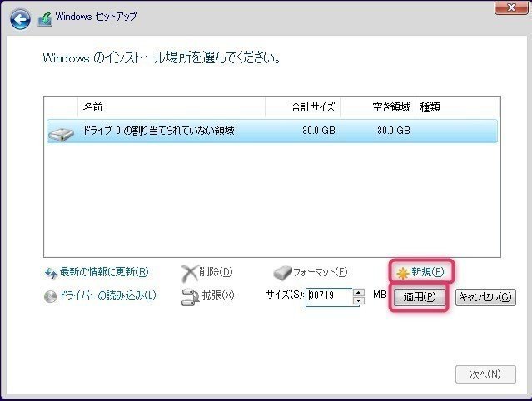Cancel with キャンセル(C) button
This screenshot has width=532, height=401.
(x=485, y=297)
